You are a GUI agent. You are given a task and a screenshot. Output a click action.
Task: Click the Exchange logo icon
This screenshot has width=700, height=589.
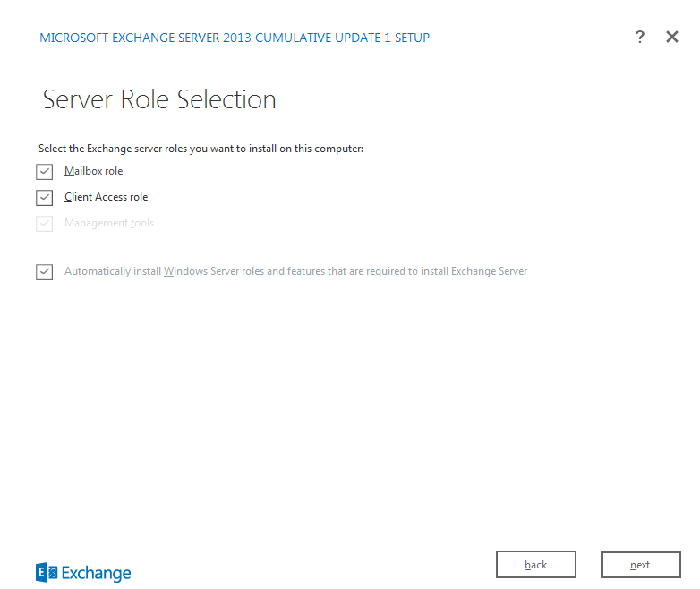(x=47, y=573)
